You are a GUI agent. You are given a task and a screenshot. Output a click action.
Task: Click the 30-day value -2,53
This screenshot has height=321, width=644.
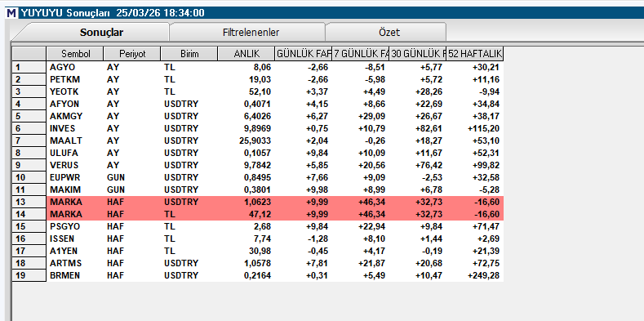433,177
